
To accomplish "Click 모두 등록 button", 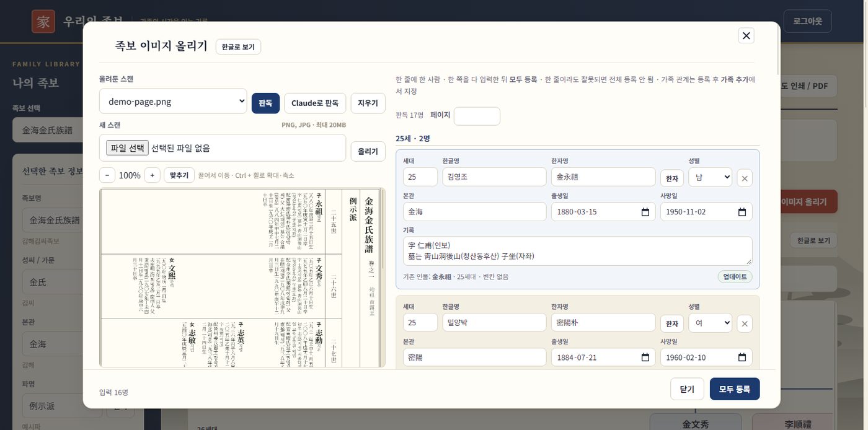I will [x=735, y=389].
